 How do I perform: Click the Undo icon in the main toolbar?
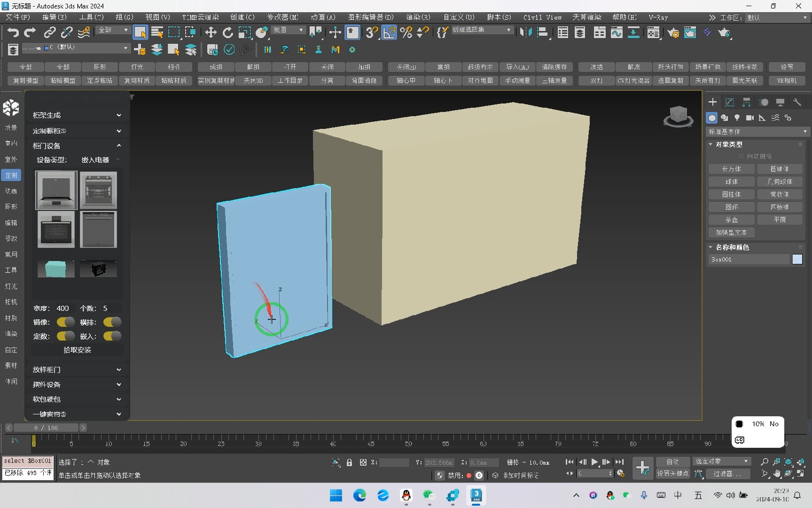[x=13, y=32]
